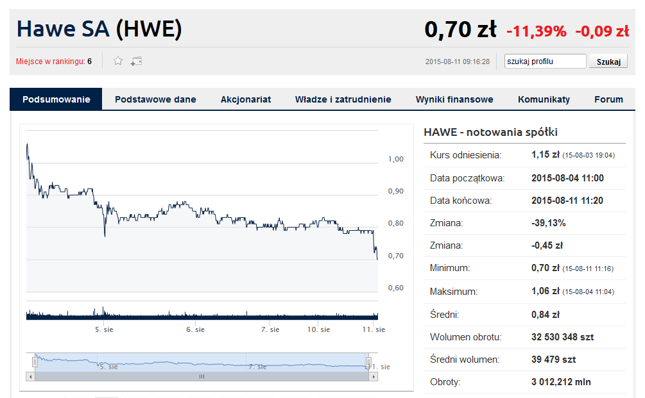Click the 7. sie date label on chart axis
Image resolution: width=645 pixels, height=398 pixels.
click(x=270, y=329)
